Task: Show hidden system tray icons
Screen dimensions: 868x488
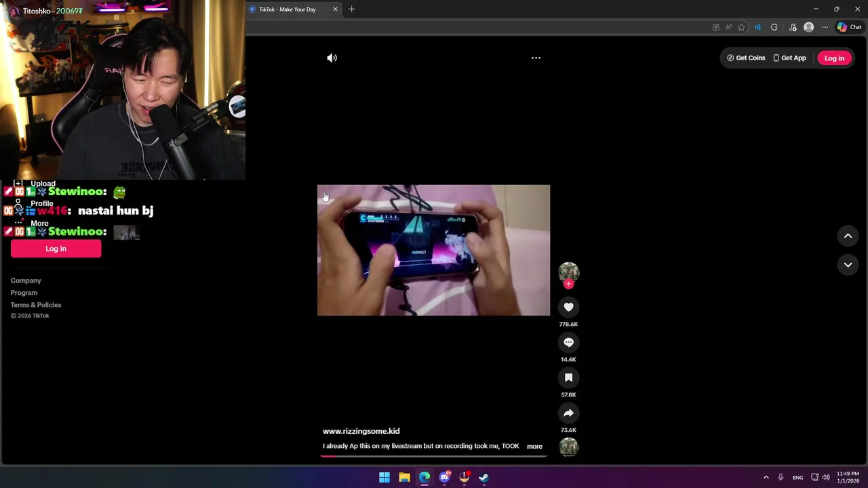Action: click(x=766, y=477)
